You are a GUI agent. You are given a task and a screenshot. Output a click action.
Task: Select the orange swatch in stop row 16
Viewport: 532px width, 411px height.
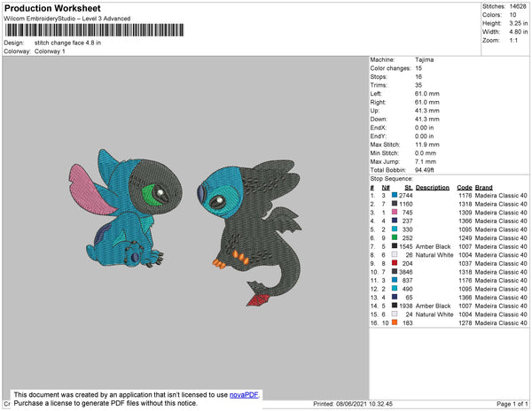point(395,322)
